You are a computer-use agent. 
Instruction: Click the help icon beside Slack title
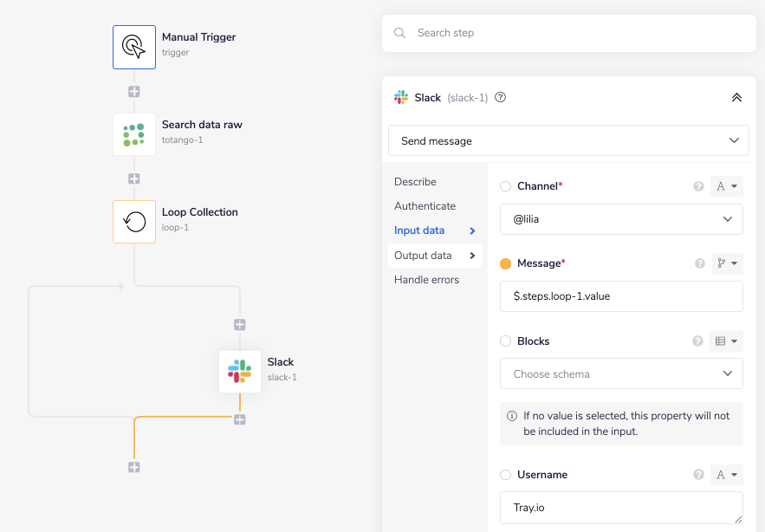[500, 98]
